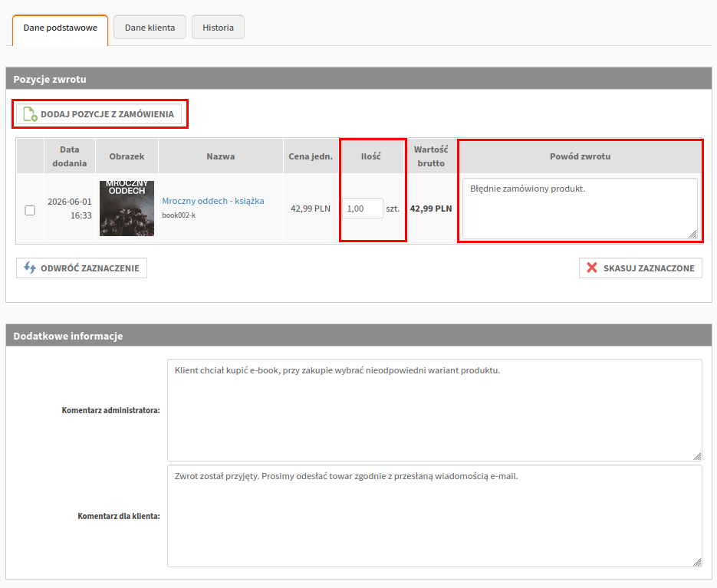Click the Data dodania column header
This screenshot has width=717, height=588.
70,156
